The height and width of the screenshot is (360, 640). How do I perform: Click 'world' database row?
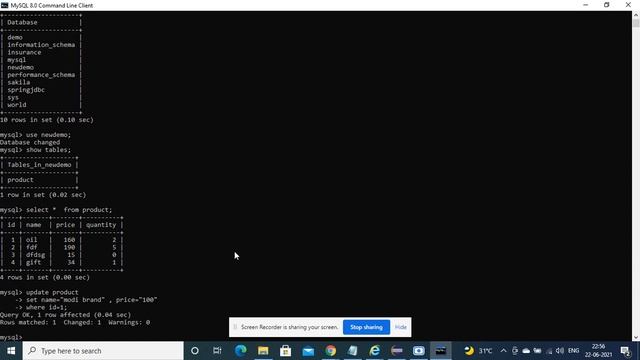(17, 104)
